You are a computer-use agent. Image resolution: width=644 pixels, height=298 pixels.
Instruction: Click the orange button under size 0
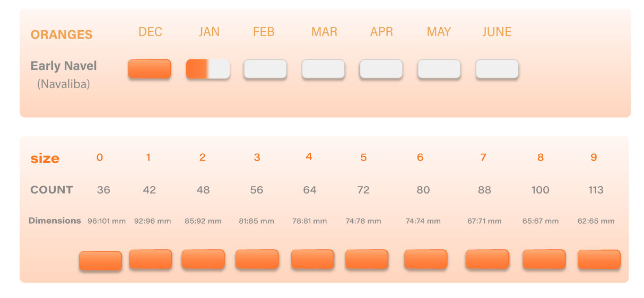(x=100, y=261)
